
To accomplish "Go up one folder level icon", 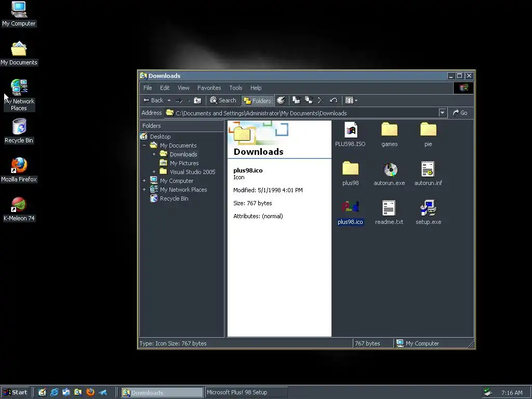I will (197, 100).
